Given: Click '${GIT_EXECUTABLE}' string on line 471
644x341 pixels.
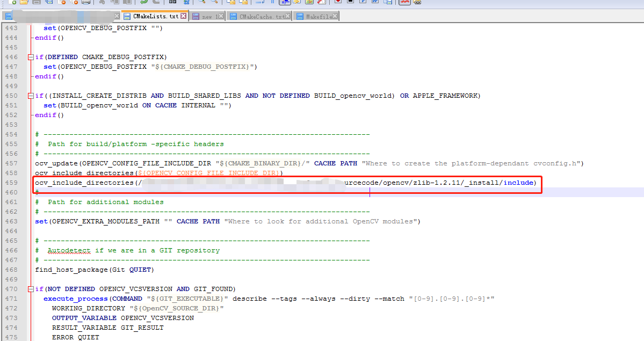Looking at the screenshot, I should click(x=187, y=299).
